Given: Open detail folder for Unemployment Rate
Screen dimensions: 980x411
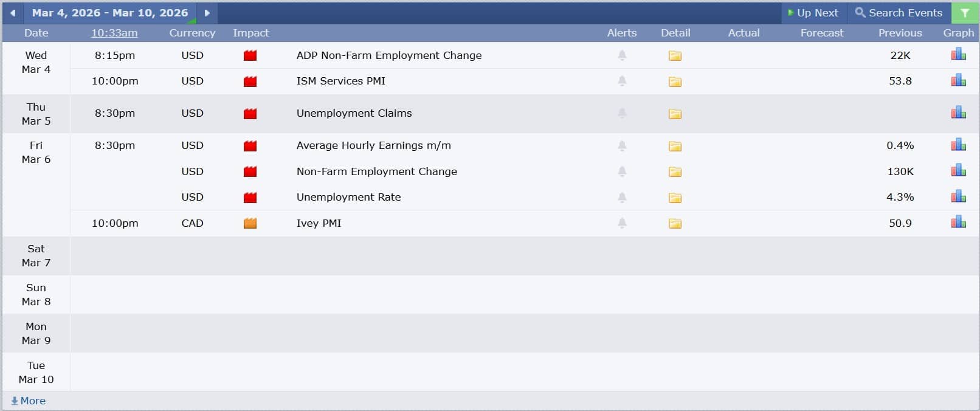Looking at the screenshot, I should pyautogui.click(x=675, y=198).
